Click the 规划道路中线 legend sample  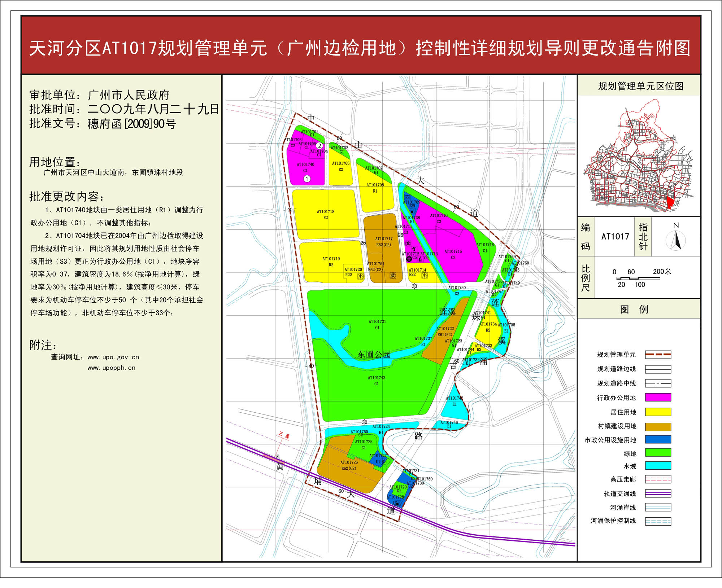coord(658,383)
